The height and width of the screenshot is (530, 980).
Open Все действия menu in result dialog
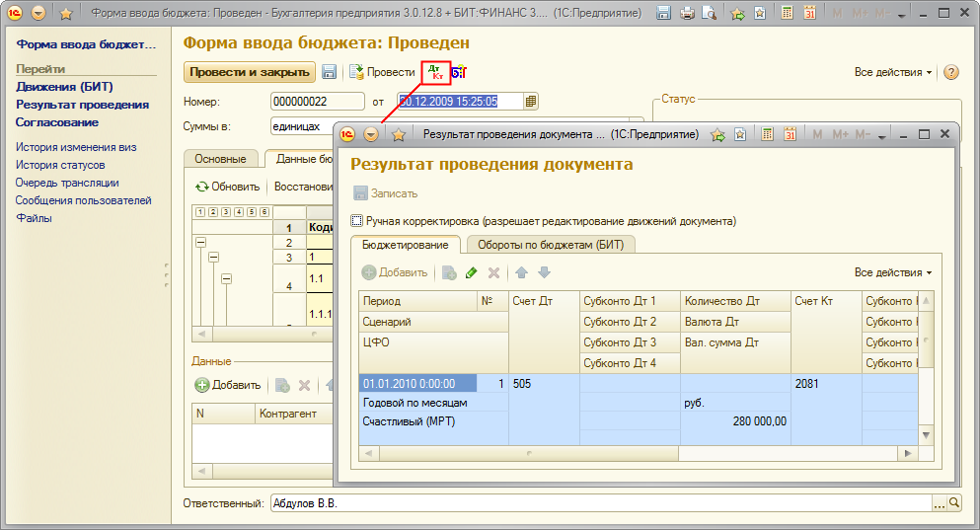892,272
